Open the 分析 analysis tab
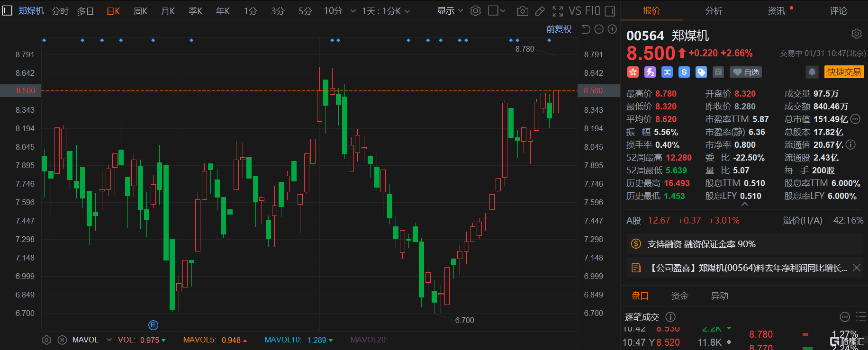 [x=714, y=10]
